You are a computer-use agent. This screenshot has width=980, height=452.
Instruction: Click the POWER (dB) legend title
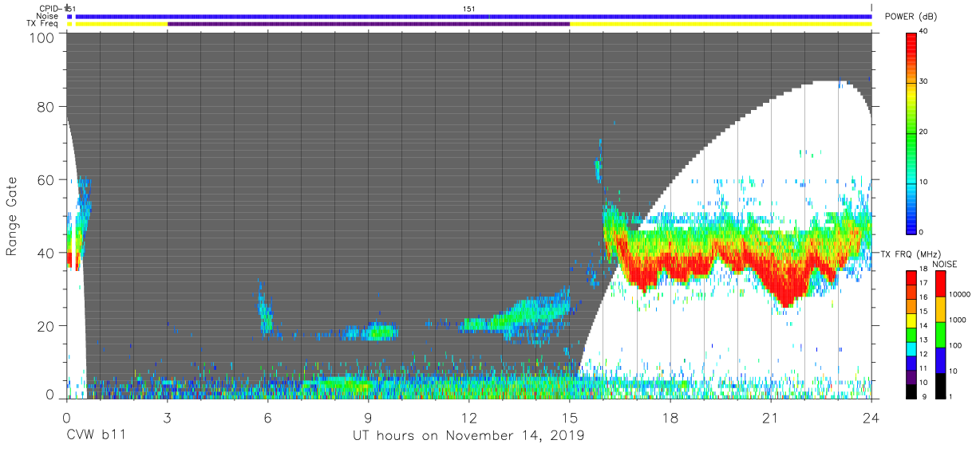(x=911, y=17)
